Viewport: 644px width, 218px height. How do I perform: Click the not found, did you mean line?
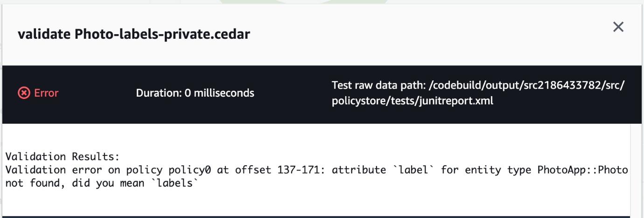pyautogui.click(x=103, y=183)
